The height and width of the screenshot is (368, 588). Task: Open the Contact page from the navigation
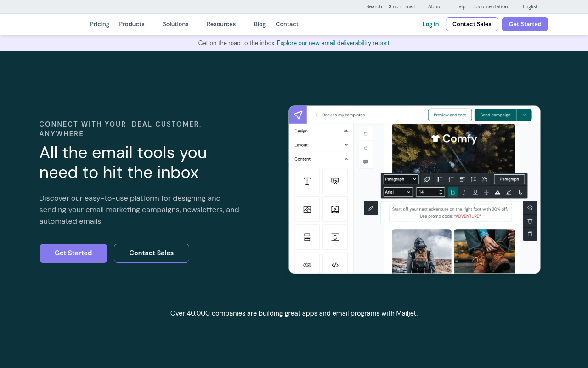click(x=287, y=24)
